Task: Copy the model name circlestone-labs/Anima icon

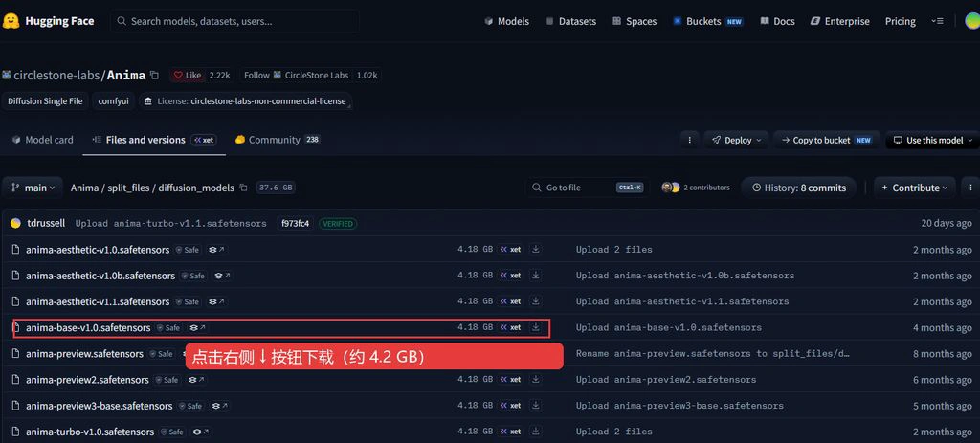Action: point(154,75)
